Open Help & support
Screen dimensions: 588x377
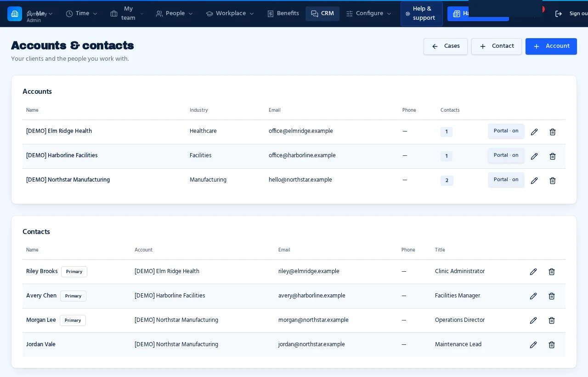coord(421,14)
